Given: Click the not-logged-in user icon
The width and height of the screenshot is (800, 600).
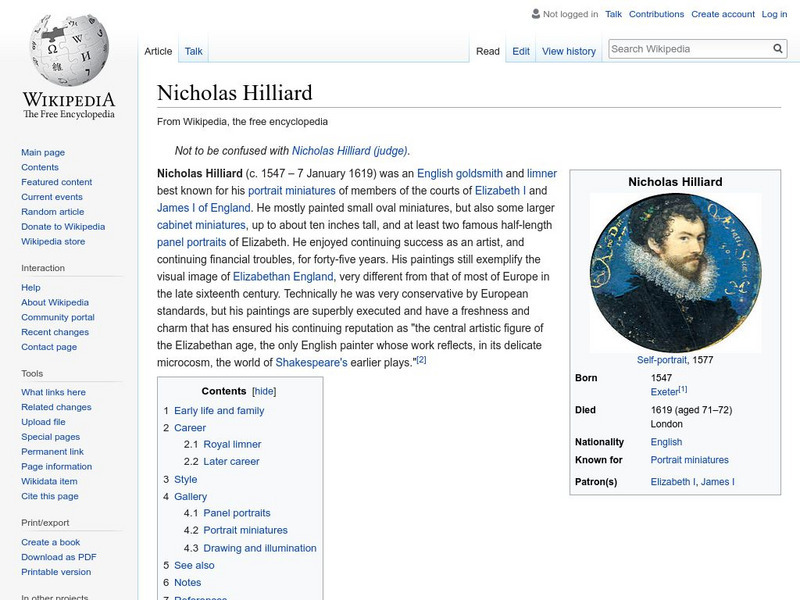Looking at the screenshot, I should click(535, 14).
